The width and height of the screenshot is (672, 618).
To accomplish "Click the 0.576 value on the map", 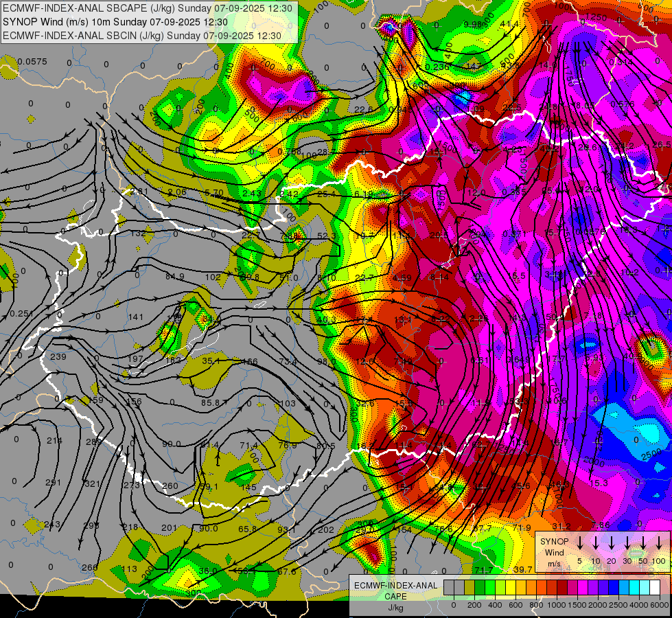I will [623, 104].
